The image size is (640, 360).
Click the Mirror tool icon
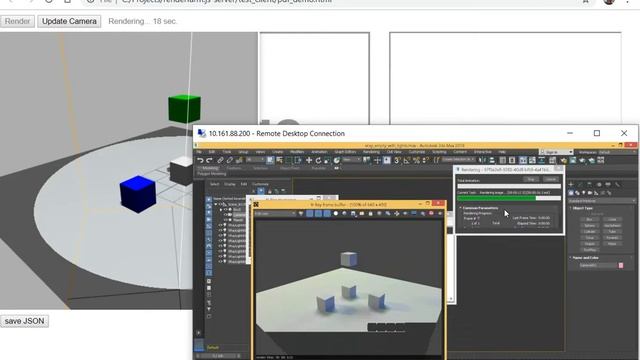point(482,160)
